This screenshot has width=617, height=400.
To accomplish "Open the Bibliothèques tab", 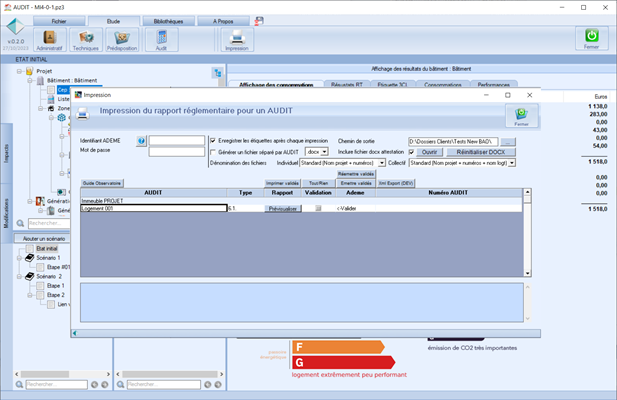I will pyautogui.click(x=168, y=21).
